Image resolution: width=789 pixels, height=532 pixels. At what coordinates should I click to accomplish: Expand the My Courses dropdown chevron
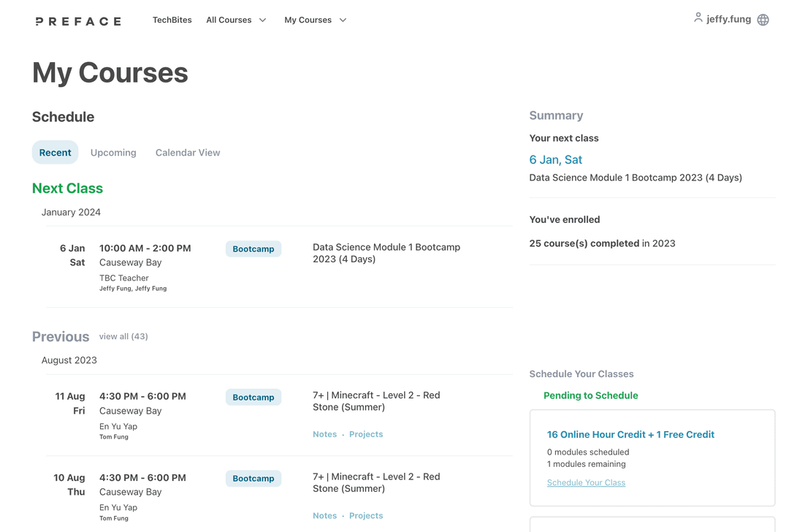[x=343, y=20]
